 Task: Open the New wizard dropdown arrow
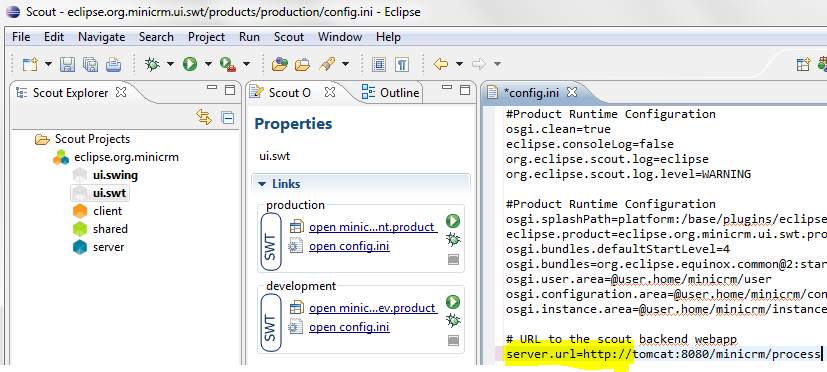(x=49, y=64)
